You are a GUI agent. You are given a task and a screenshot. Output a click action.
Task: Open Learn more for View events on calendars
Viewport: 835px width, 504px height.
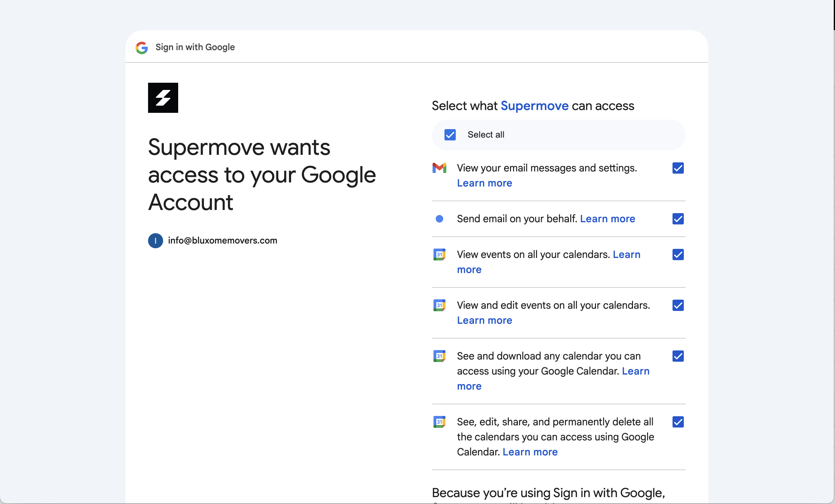tap(627, 255)
